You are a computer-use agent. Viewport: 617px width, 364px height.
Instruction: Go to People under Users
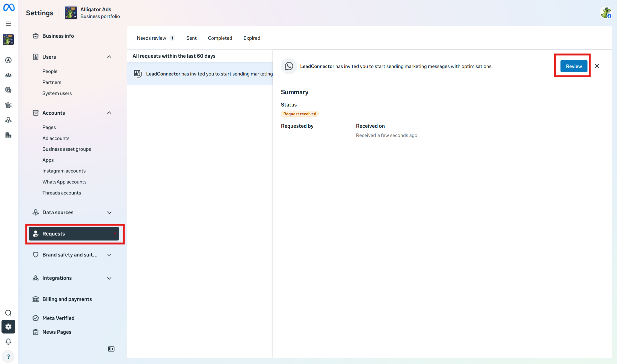pos(50,71)
